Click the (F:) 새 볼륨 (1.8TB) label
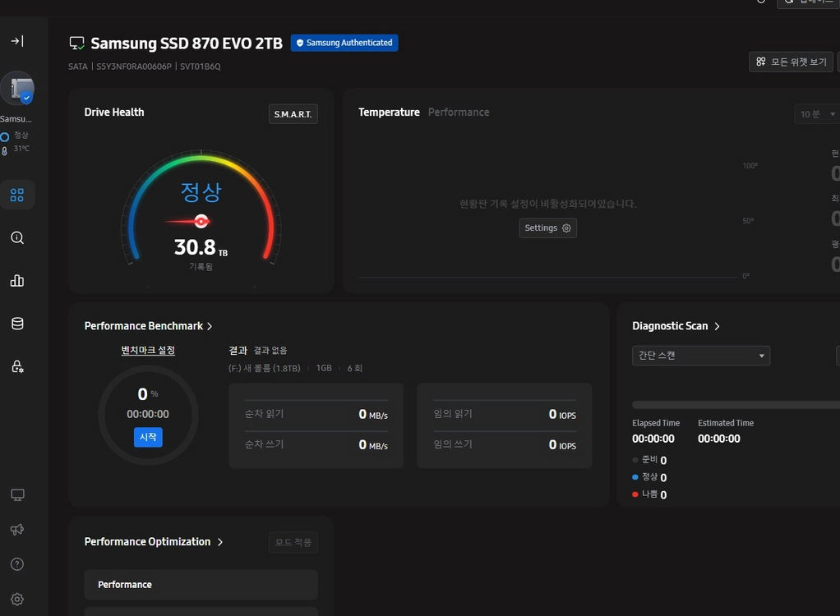 pos(265,368)
